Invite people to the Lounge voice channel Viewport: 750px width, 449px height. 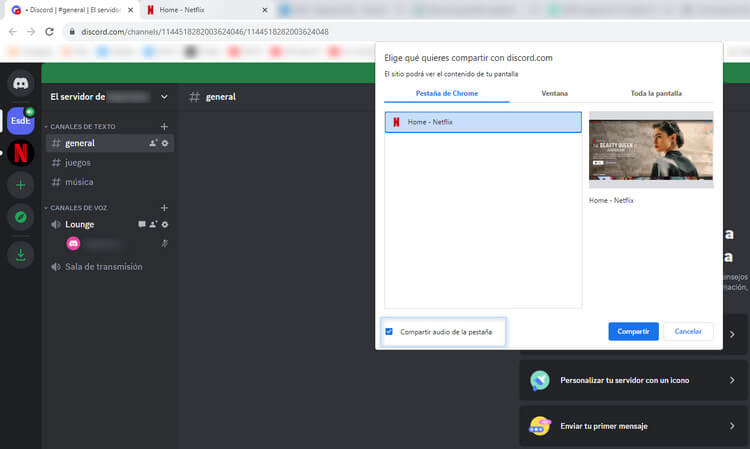pos(153,224)
